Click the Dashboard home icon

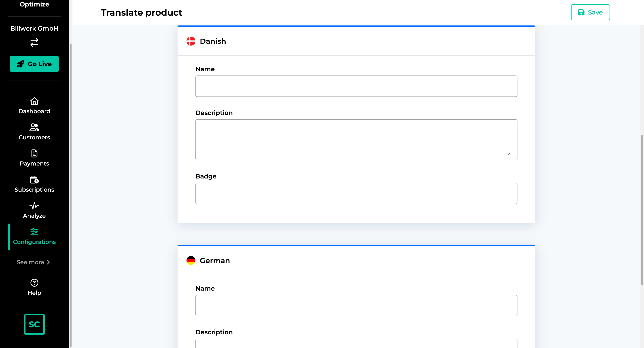(34, 101)
